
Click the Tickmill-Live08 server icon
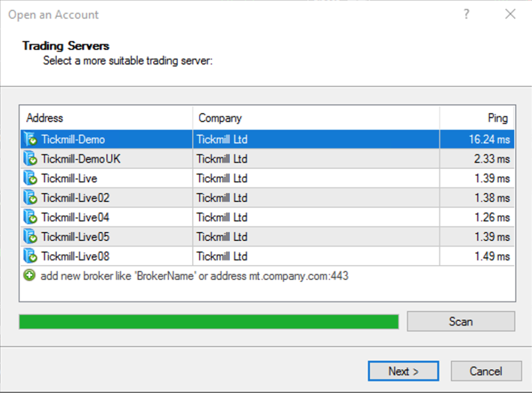pos(30,256)
